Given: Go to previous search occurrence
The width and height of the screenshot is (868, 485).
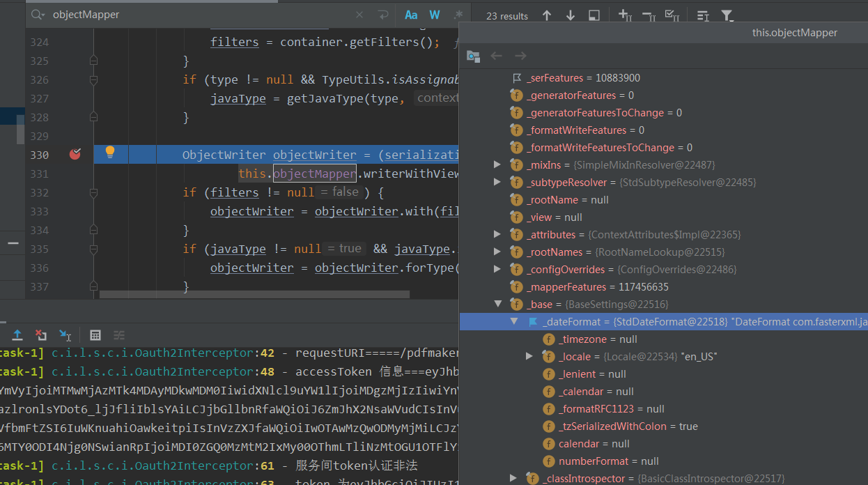Looking at the screenshot, I should (x=547, y=15).
